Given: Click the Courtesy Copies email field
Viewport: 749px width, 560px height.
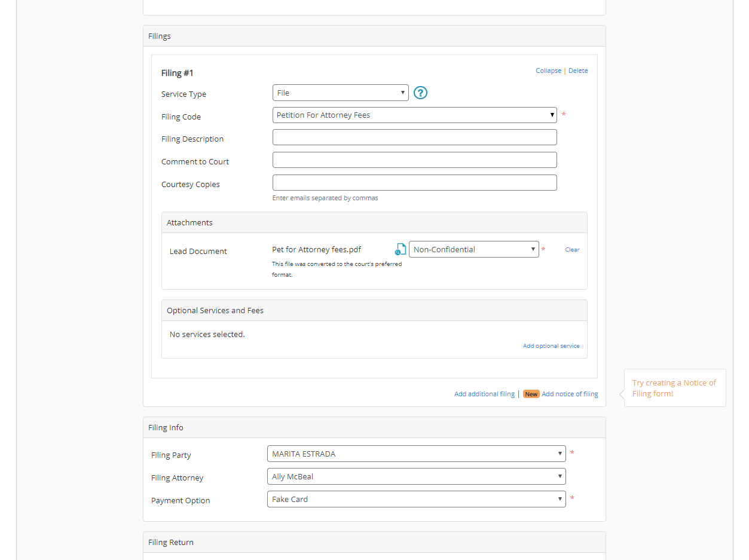Looking at the screenshot, I should 414,183.
